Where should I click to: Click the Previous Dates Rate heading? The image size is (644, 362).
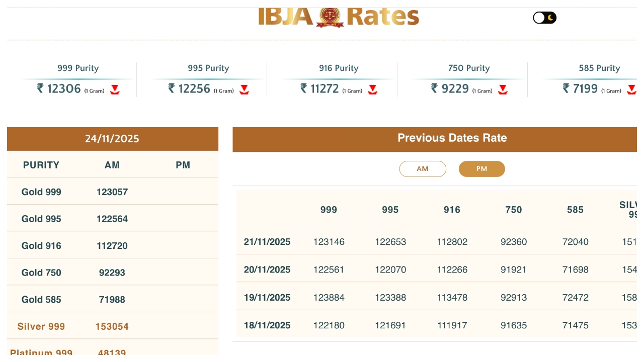pos(452,138)
